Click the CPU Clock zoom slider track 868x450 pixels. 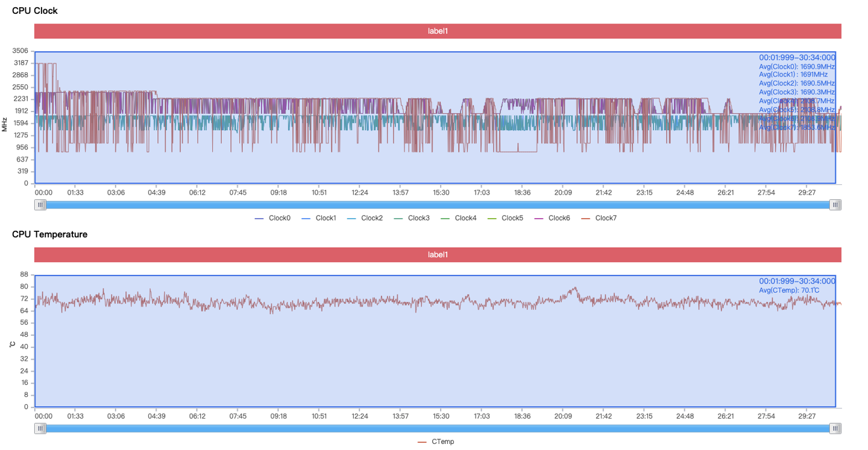[438, 205]
